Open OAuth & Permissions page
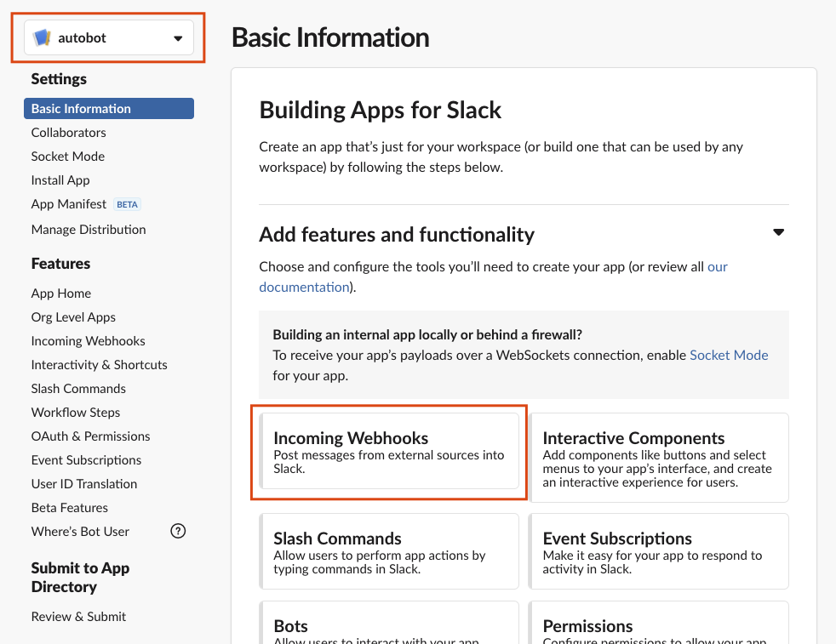 [90, 436]
